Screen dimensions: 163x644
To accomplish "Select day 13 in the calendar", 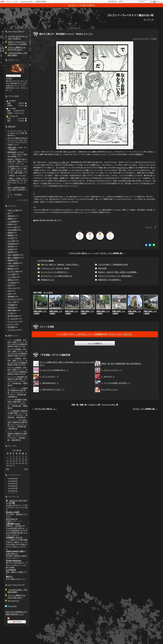I will tap(26, 459).
